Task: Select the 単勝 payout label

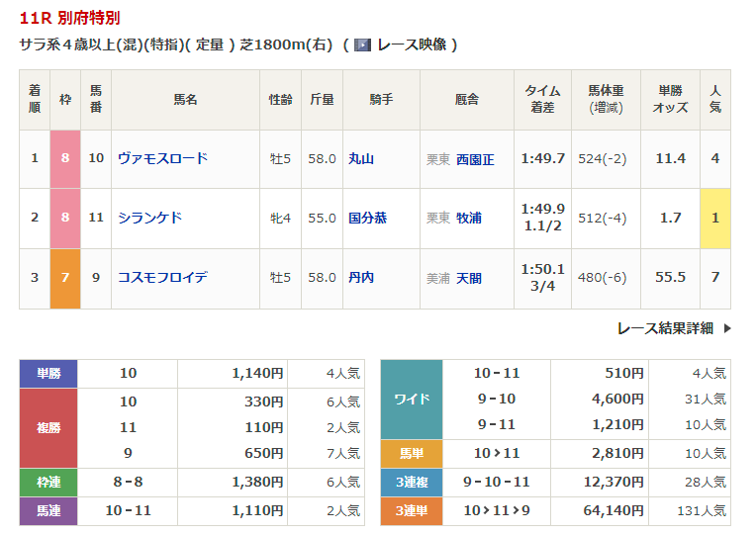Action: point(48,374)
